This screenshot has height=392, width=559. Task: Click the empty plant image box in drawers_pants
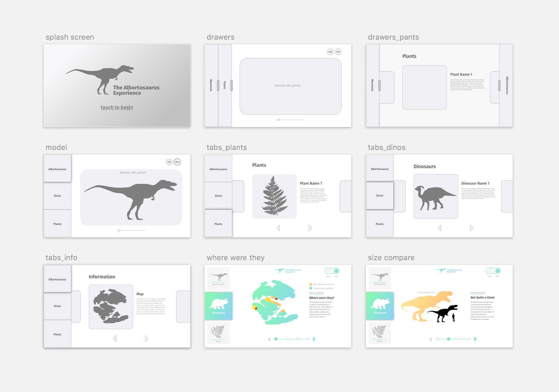(424, 87)
